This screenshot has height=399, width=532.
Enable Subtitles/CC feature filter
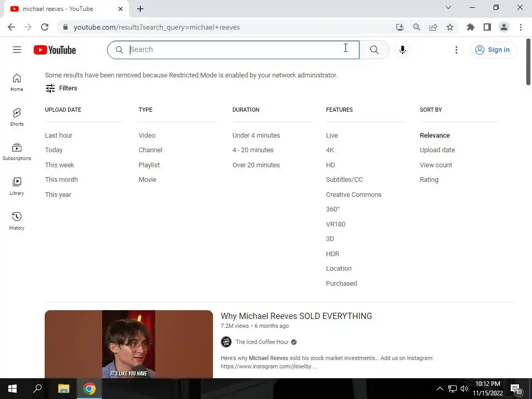tap(344, 179)
